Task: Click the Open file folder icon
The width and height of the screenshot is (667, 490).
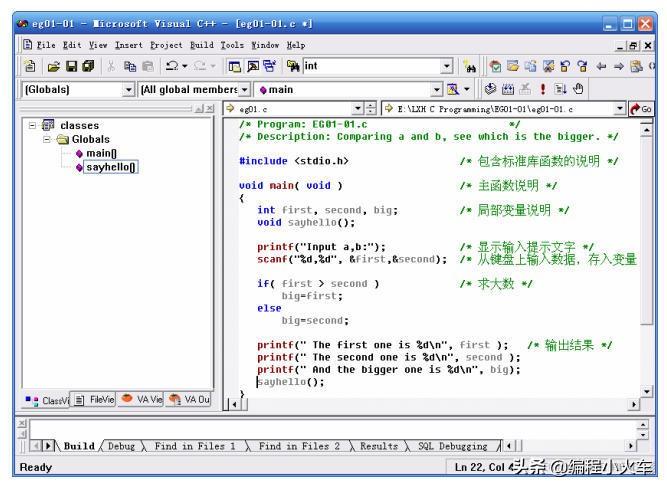Action: pos(54,66)
